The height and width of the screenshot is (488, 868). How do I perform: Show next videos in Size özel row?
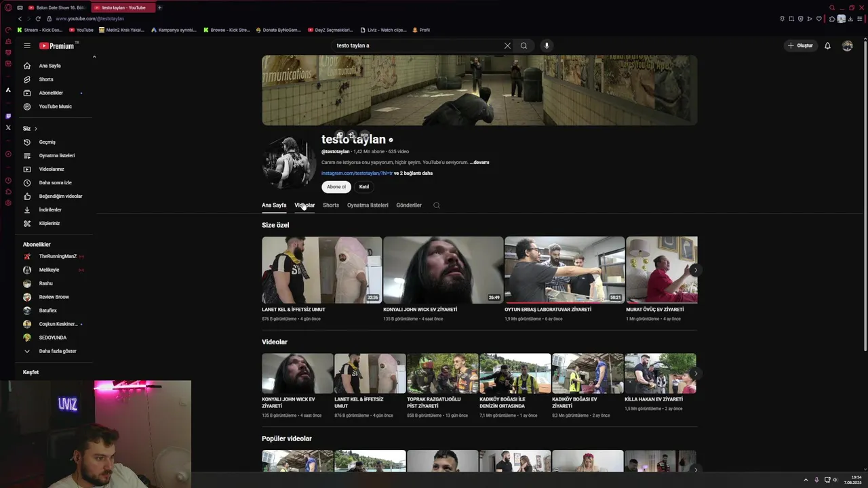click(695, 270)
